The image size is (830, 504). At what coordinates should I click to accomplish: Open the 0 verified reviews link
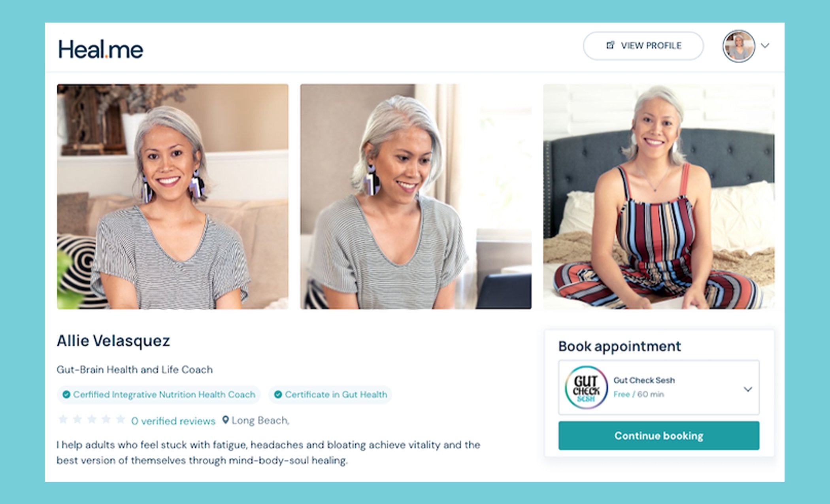tap(173, 421)
